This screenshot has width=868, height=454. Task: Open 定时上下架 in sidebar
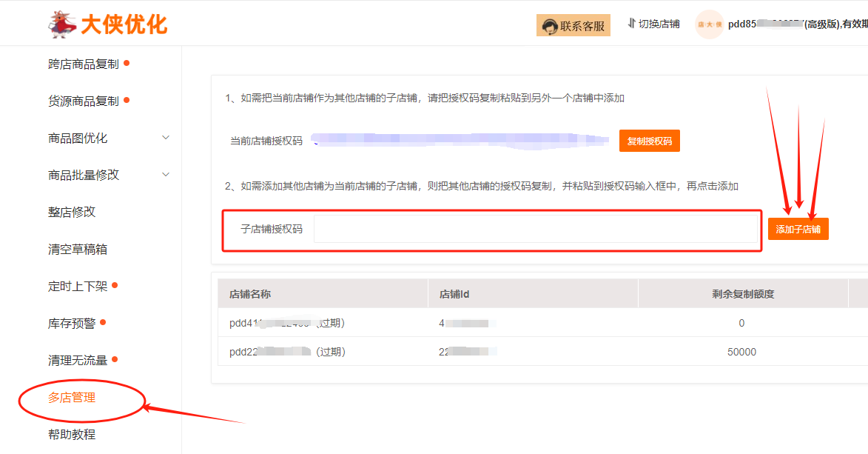[78, 286]
